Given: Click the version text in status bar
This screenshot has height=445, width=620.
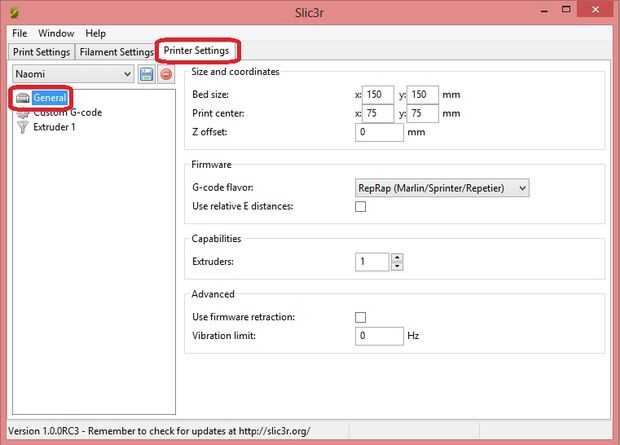Looking at the screenshot, I should [159, 431].
